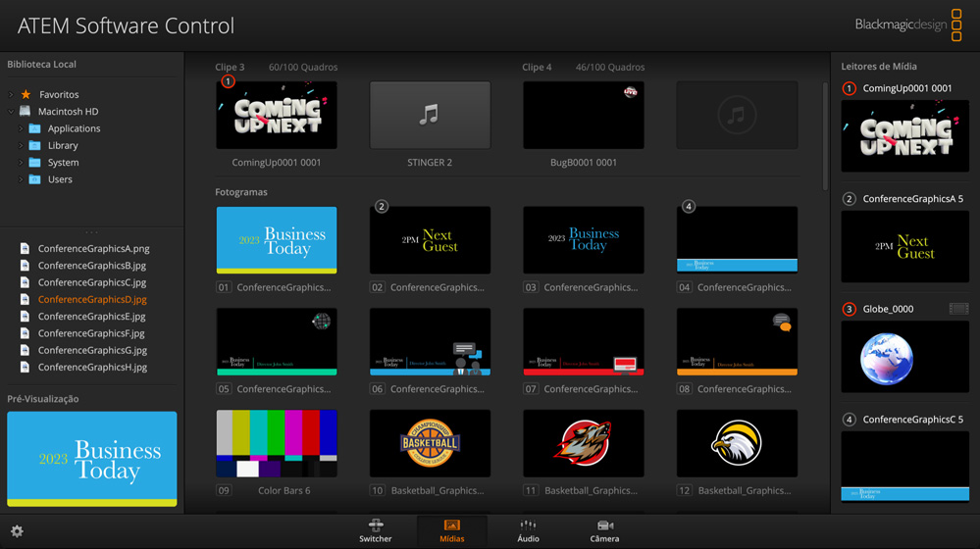Image resolution: width=980 pixels, height=549 pixels.
Task: Select the ComingUp0001 clip thumbnail
Action: [x=277, y=116]
